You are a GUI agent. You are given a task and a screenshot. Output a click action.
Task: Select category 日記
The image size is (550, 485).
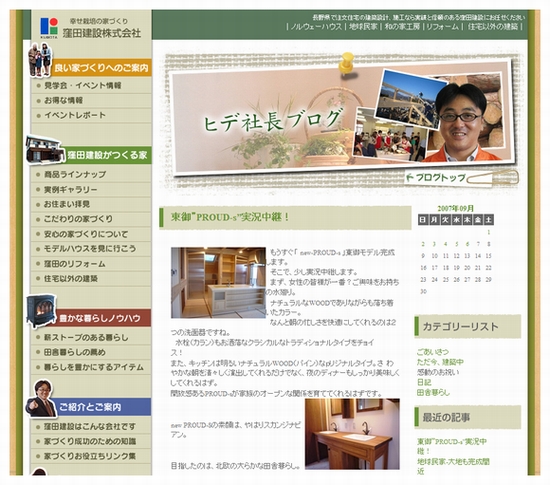[424, 382]
